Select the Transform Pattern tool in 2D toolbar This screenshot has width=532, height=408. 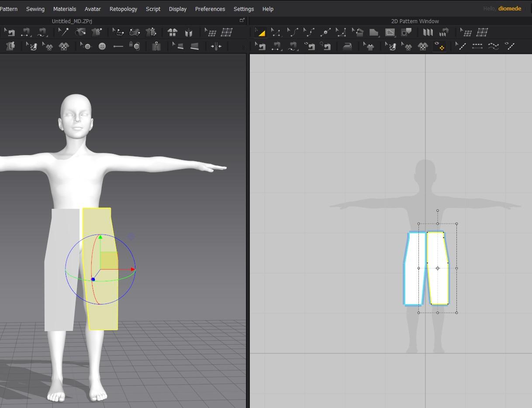tap(260, 32)
